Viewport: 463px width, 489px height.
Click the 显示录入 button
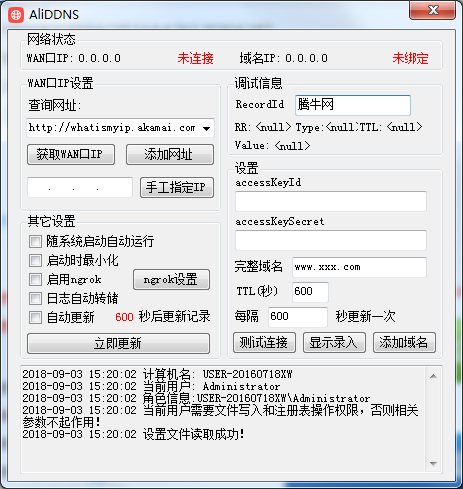(334, 342)
